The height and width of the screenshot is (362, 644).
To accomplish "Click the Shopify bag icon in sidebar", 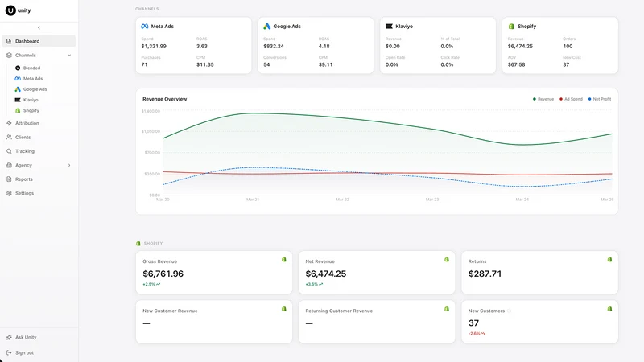I will coord(18,110).
